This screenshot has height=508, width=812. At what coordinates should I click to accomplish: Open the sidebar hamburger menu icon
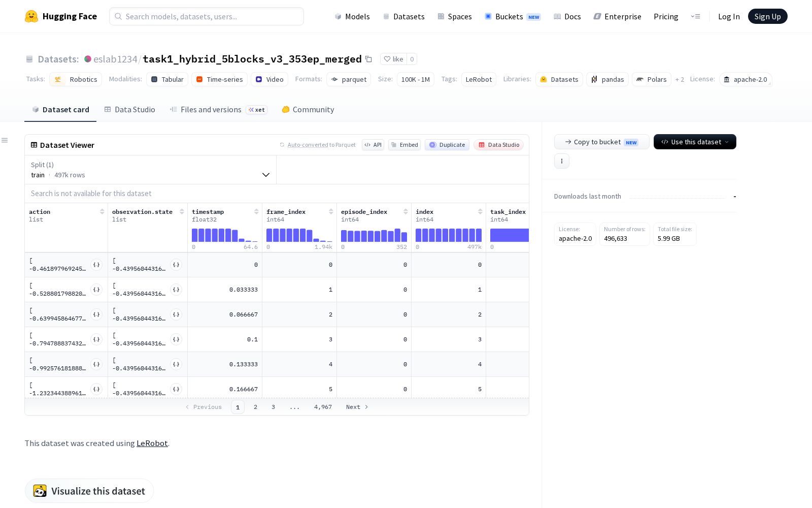tap(5, 140)
